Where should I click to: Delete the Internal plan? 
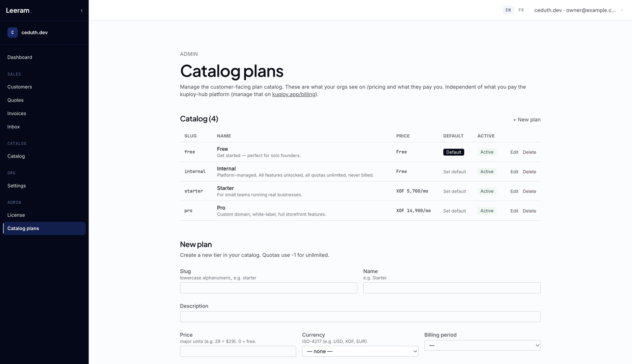(x=529, y=172)
